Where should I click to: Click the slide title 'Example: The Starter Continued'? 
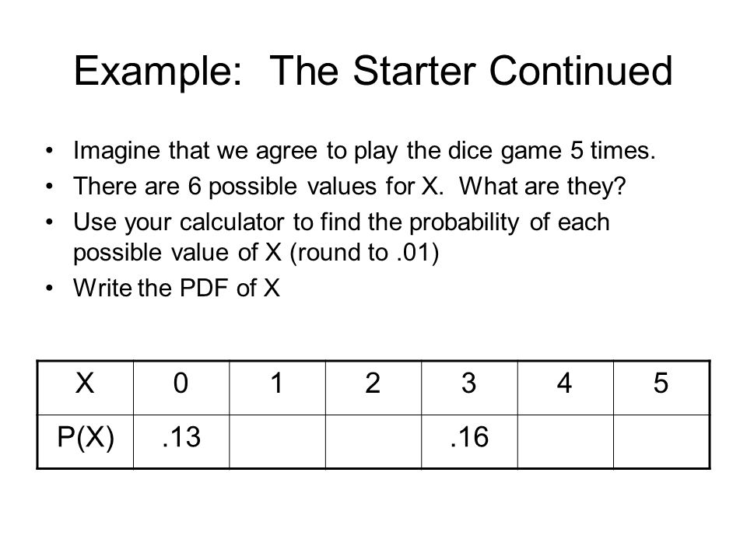pos(373,72)
